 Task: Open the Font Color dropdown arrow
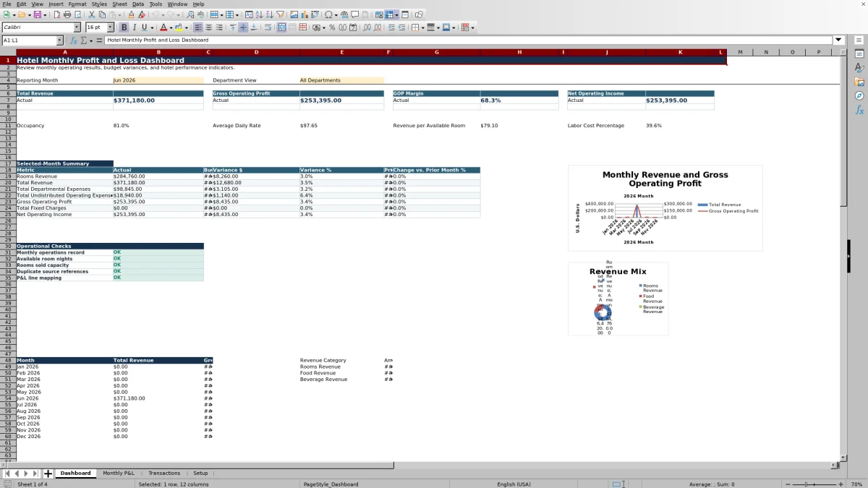(x=171, y=27)
